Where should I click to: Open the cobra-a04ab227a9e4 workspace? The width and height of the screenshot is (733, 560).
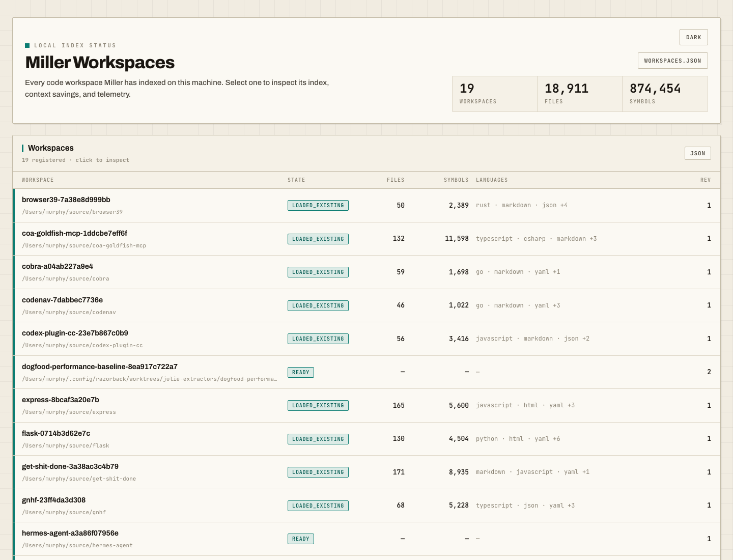click(x=366, y=272)
